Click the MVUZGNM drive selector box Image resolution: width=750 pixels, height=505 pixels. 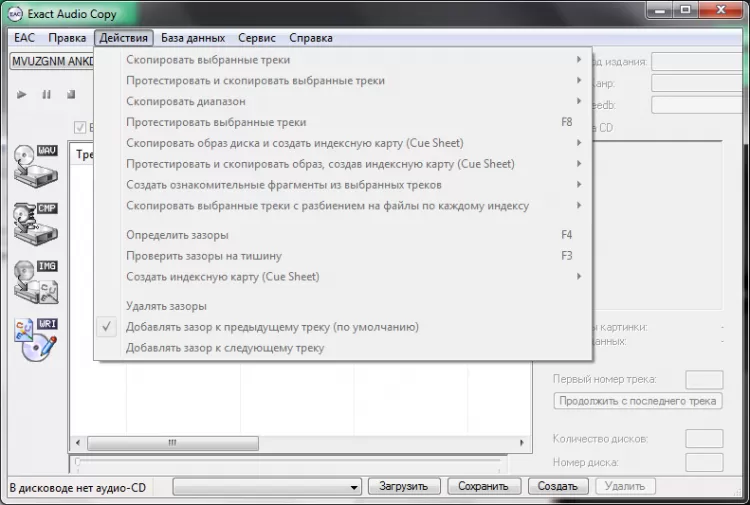(x=52, y=61)
